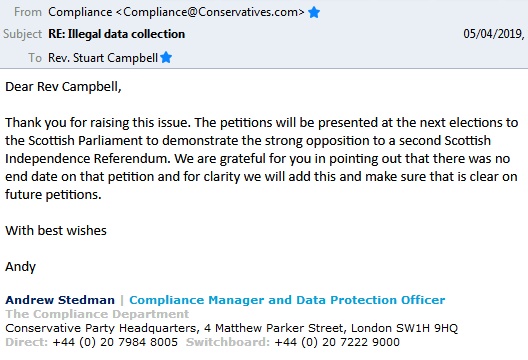
Task: Click Compliance Manager and Data Protection Officer title
Action: pos(287,300)
